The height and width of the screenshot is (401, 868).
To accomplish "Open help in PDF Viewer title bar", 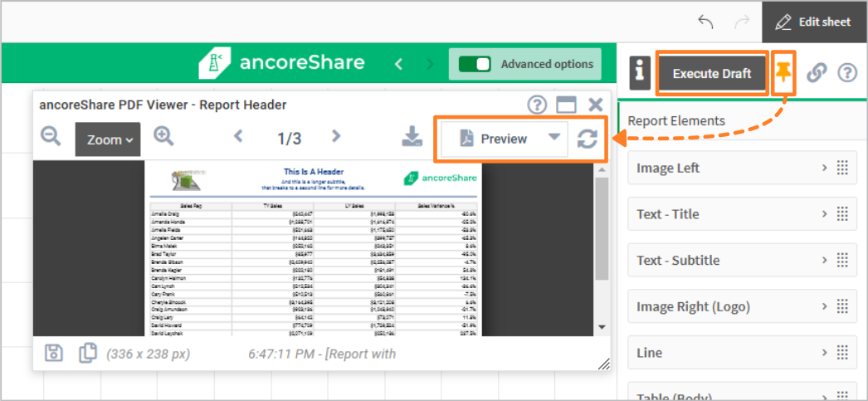I will click(537, 104).
